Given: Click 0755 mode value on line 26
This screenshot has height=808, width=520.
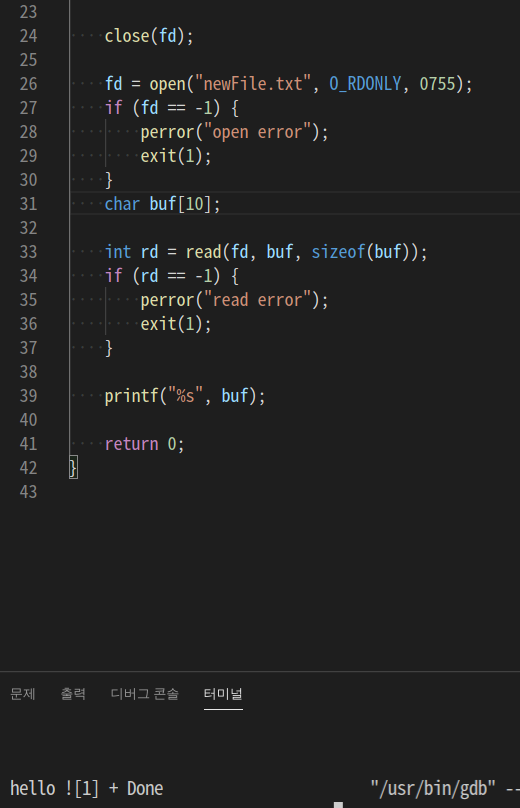Looking at the screenshot, I should pyautogui.click(x=437, y=84).
